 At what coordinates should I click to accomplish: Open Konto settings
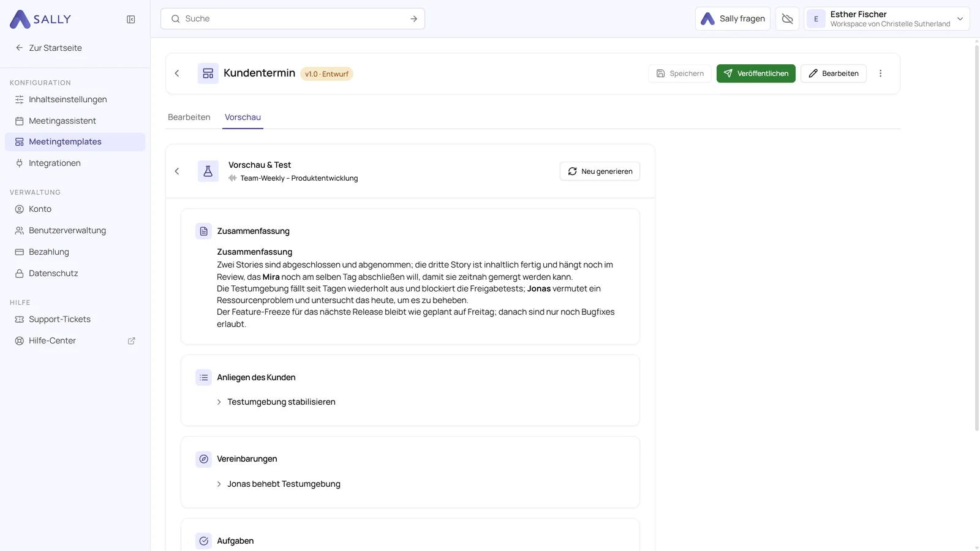75,209
